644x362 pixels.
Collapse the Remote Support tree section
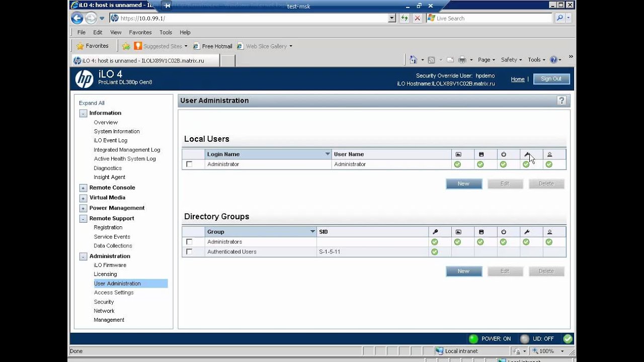pos(83,219)
